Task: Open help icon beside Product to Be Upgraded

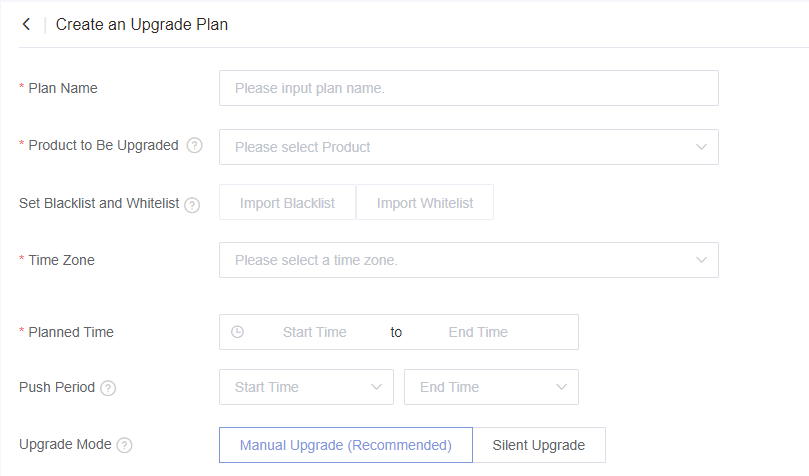Action: pyautogui.click(x=195, y=146)
